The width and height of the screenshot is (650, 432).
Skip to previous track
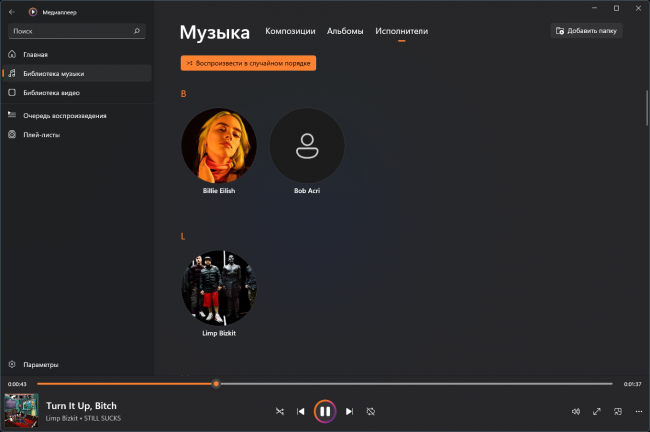[x=301, y=411]
